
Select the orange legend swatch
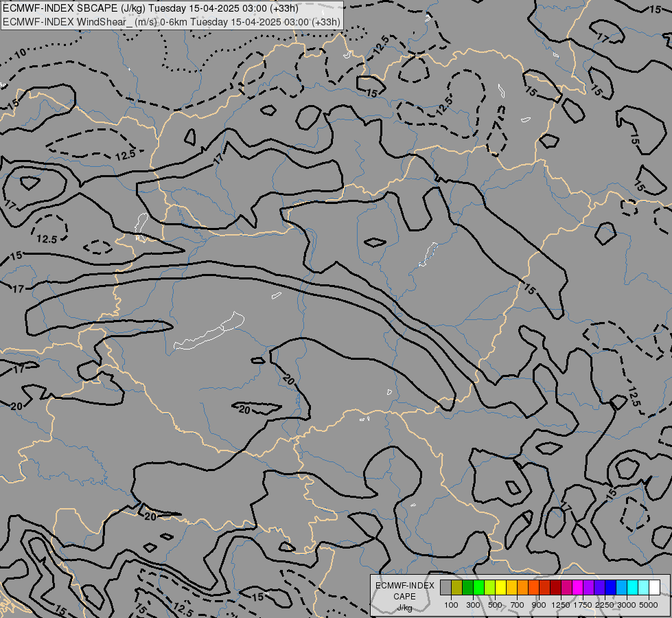pos(523,588)
